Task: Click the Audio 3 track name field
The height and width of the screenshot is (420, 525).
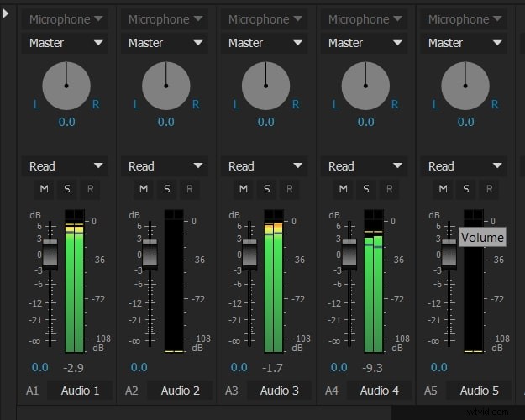Action: pos(279,391)
